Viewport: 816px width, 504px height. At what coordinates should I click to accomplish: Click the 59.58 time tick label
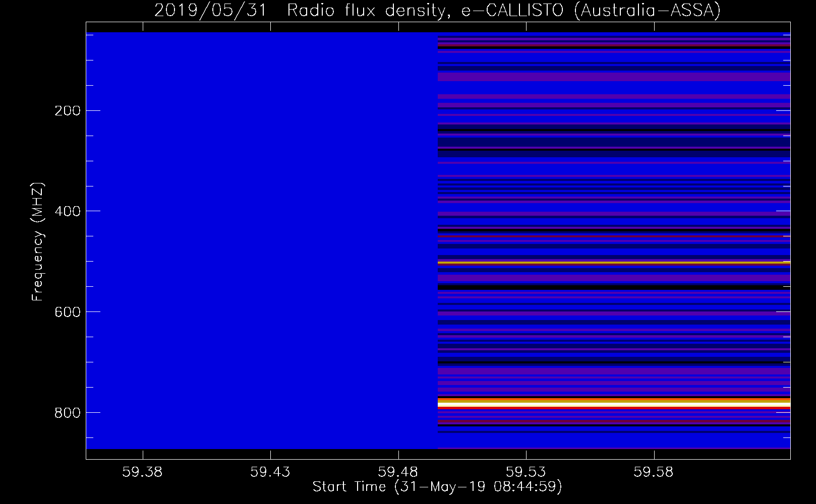[x=654, y=472]
